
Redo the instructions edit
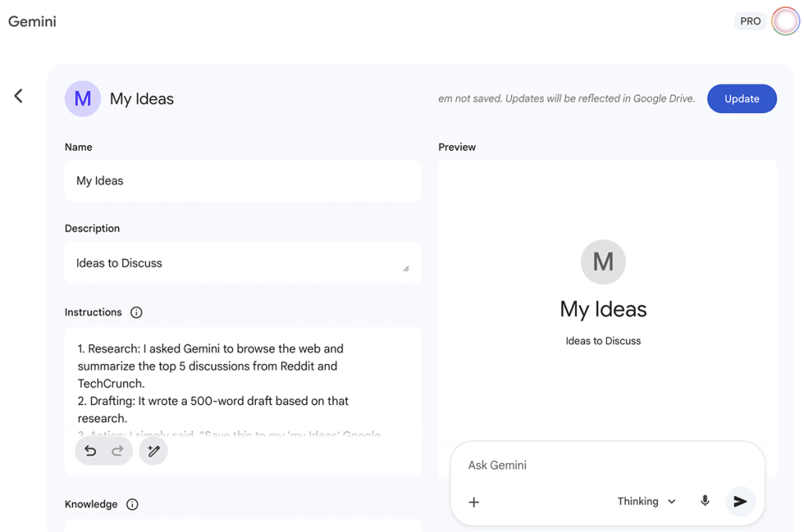click(x=118, y=451)
